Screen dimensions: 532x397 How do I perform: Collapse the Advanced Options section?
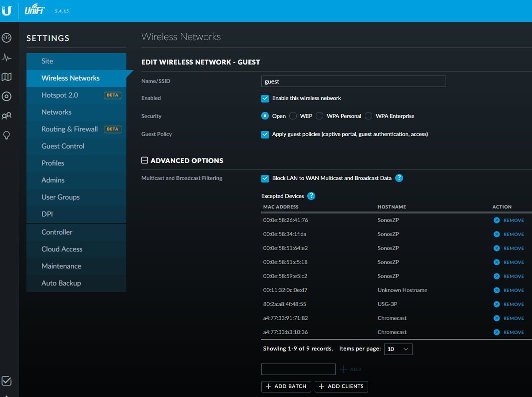[x=145, y=160]
